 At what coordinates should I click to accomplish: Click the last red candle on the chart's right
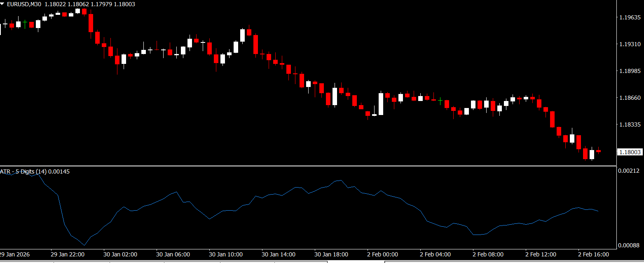[x=598, y=151]
